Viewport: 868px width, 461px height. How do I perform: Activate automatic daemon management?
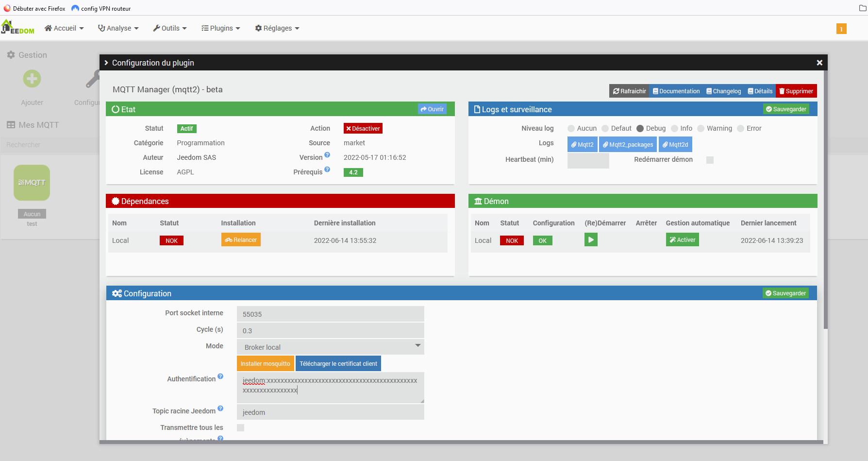(683, 239)
